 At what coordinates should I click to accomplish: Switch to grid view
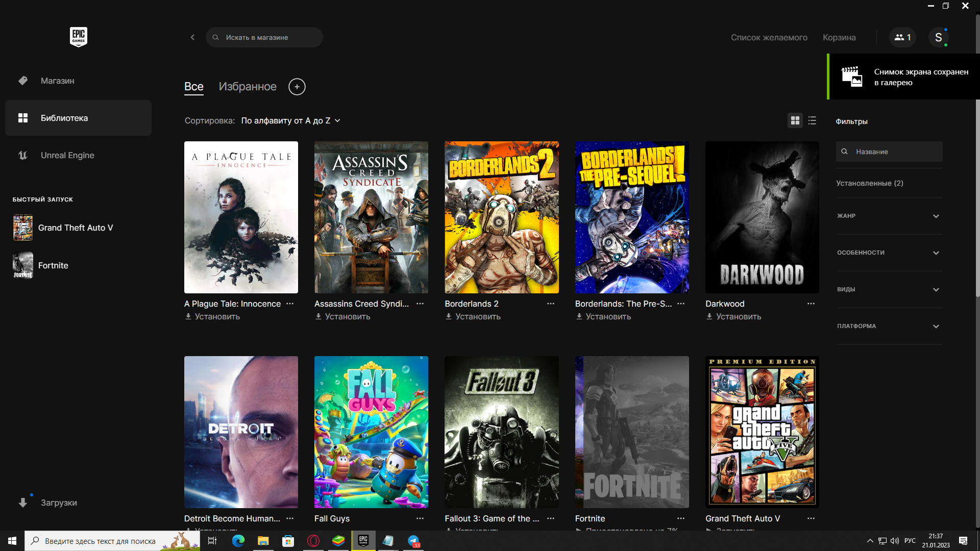795,120
